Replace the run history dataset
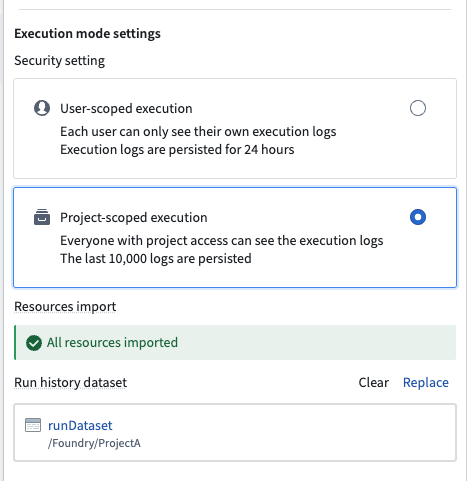Screen dimensions: 476x481 [426, 382]
